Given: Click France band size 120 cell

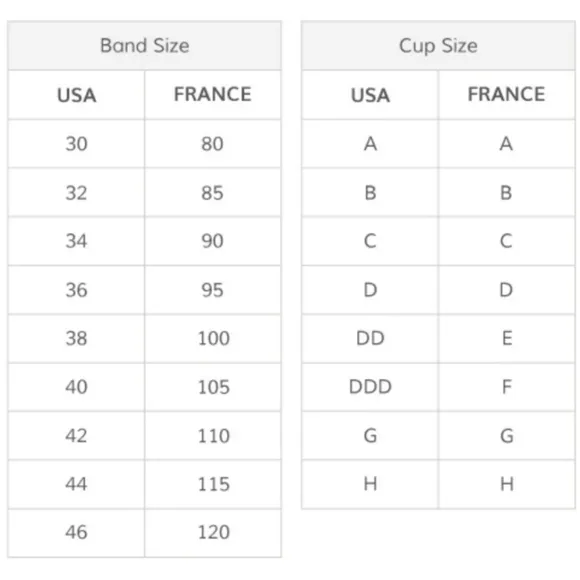Looking at the screenshot, I should click(x=213, y=533).
